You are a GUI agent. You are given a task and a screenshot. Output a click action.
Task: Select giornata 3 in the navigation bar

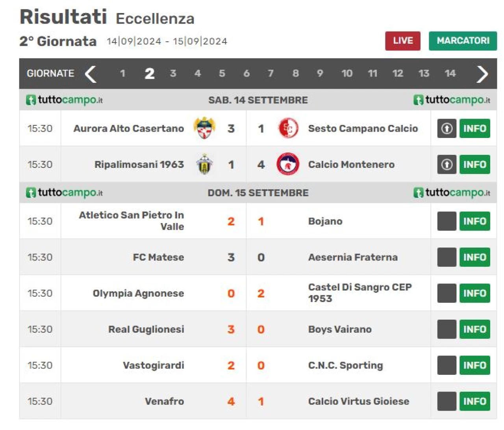pyautogui.click(x=173, y=73)
